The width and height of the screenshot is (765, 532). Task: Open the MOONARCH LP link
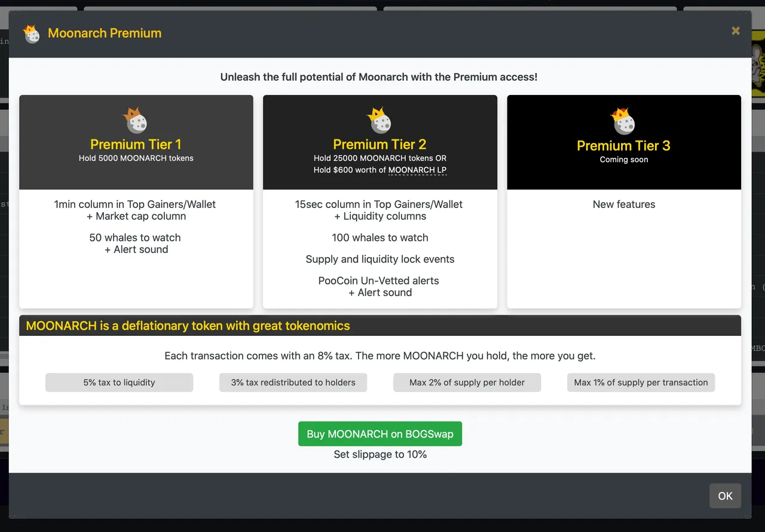417,170
